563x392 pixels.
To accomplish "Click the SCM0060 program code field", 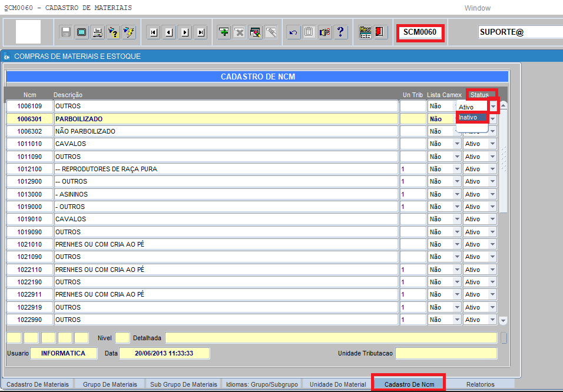I will [420, 32].
